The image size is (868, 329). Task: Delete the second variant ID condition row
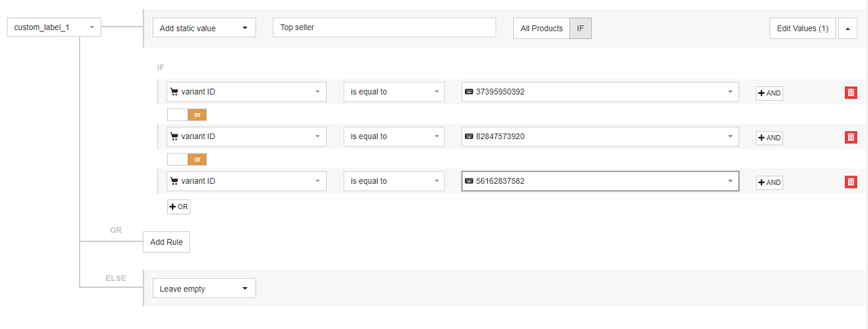coord(850,137)
